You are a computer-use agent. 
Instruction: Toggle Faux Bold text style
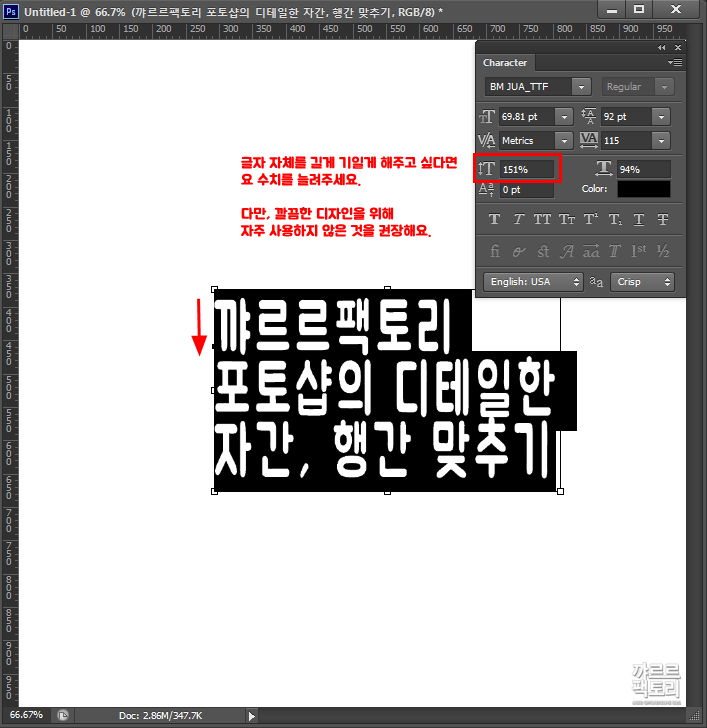[x=494, y=219]
